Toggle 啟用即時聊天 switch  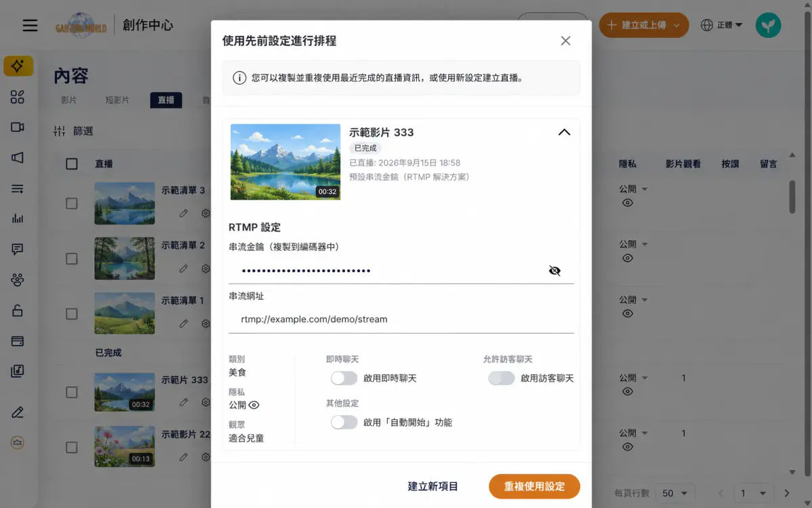[344, 378]
